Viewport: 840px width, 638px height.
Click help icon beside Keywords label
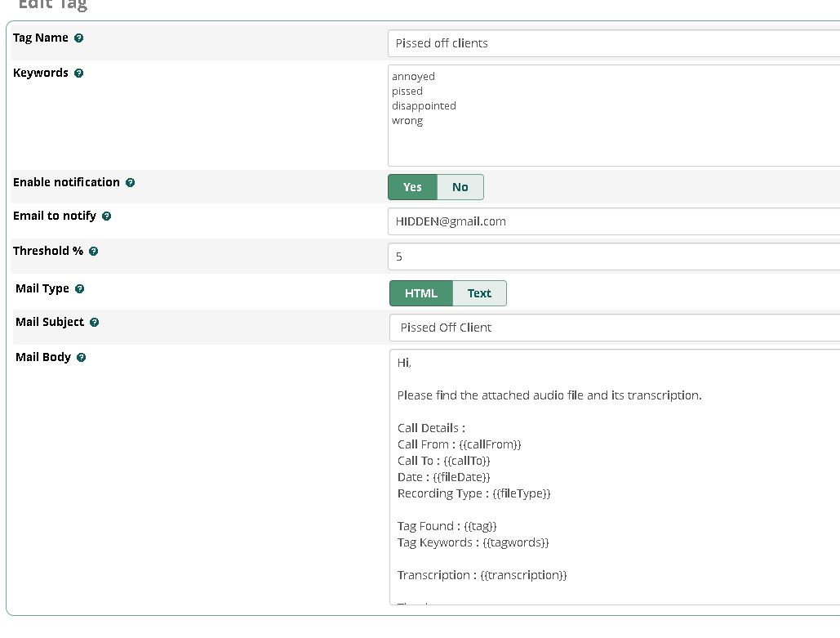(78, 74)
